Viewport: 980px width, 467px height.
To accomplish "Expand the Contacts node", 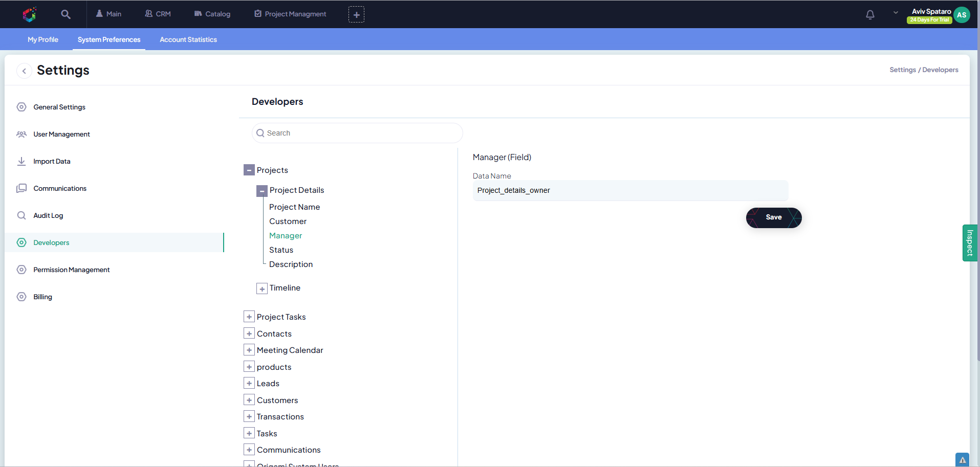I will [x=249, y=333].
